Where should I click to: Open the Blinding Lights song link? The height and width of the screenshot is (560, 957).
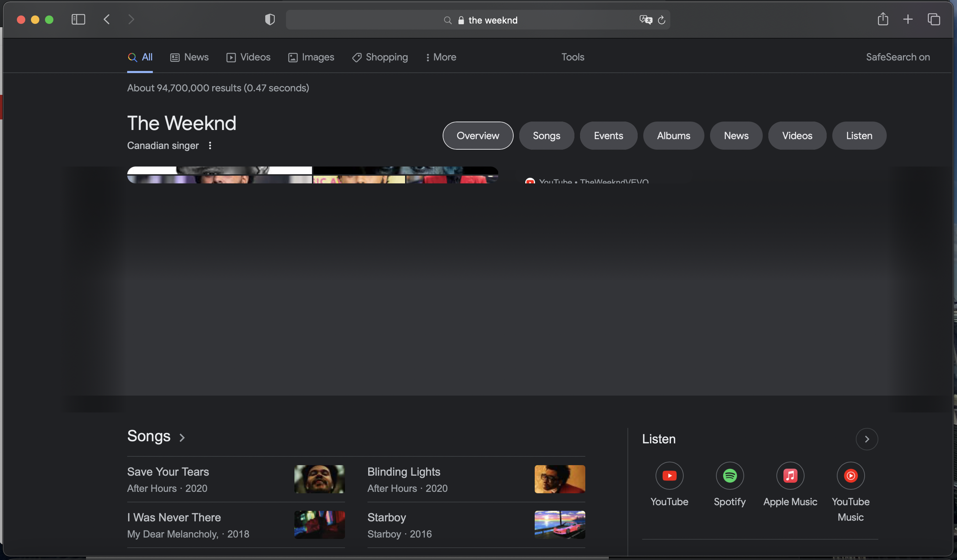(x=403, y=471)
